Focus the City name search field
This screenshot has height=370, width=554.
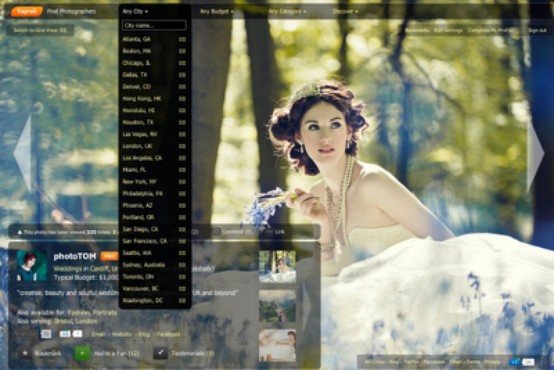click(x=154, y=25)
